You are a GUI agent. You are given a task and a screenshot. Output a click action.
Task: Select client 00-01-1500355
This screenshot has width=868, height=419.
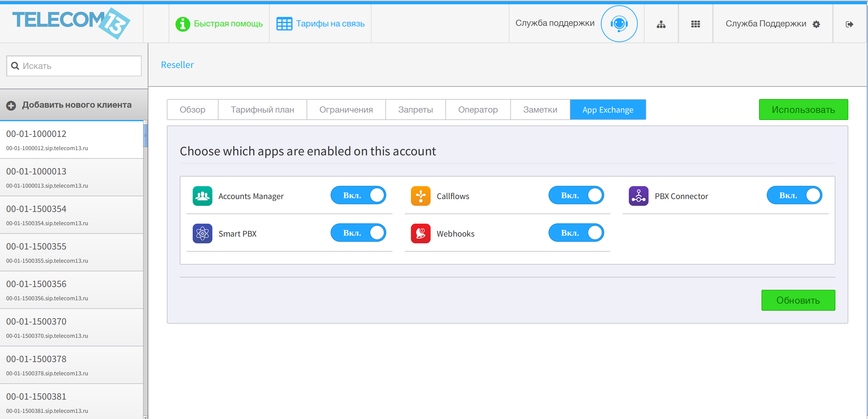[x=71, y=253]
